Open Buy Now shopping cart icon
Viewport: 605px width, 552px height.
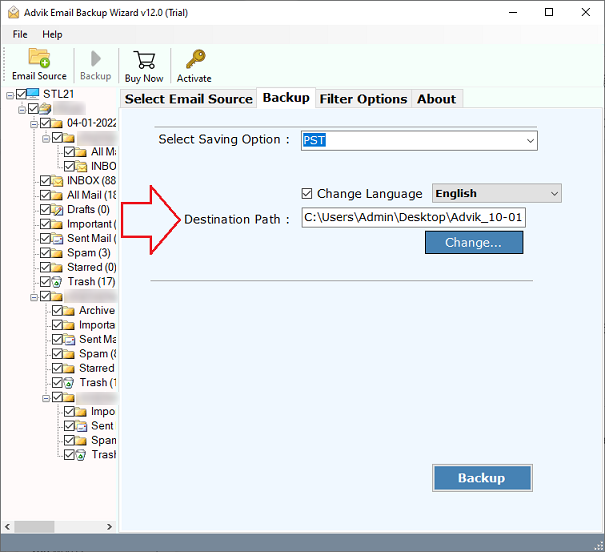[x=144, y=59]
